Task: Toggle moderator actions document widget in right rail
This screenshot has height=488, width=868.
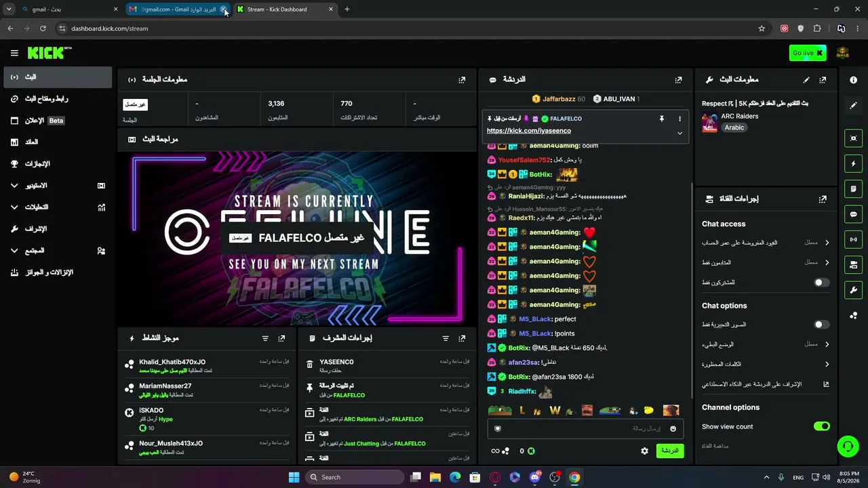Action: pyautogui.click(x=853, y=188)
